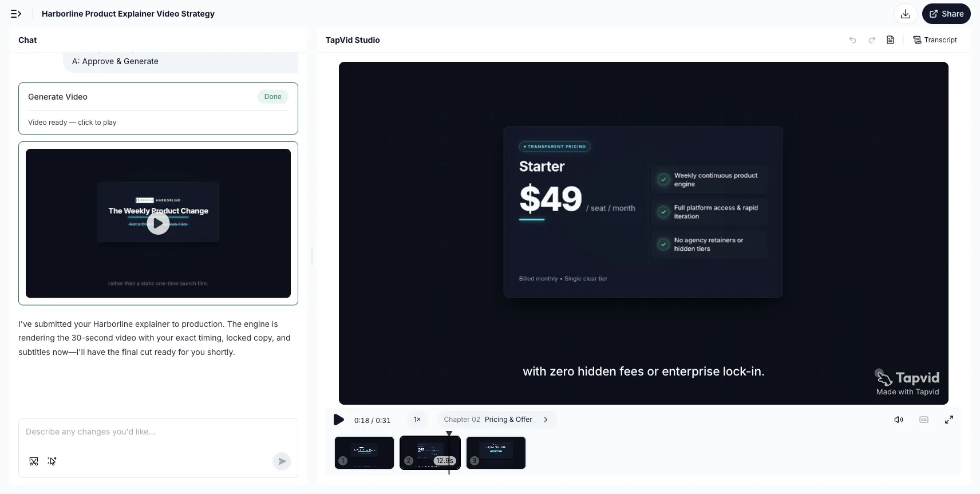This screenshot has width=980, height=494.
Task: Undo the last studio change
Action: tap(853, 40)
